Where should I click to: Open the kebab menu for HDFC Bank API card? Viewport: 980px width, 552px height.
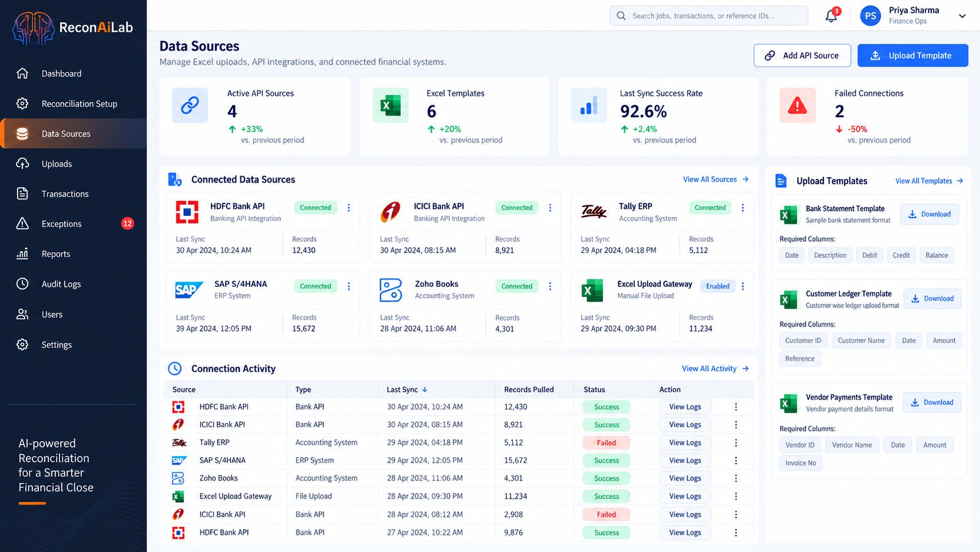pos(349,208)
